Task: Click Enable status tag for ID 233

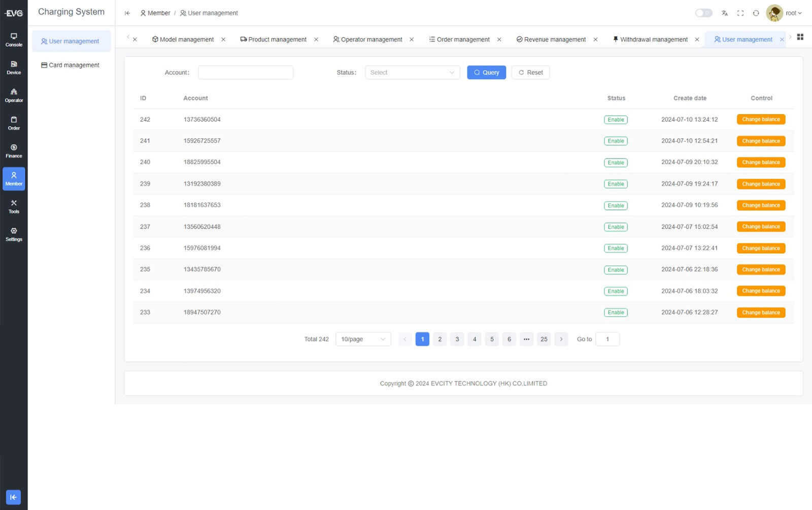Action: [616, 313]
